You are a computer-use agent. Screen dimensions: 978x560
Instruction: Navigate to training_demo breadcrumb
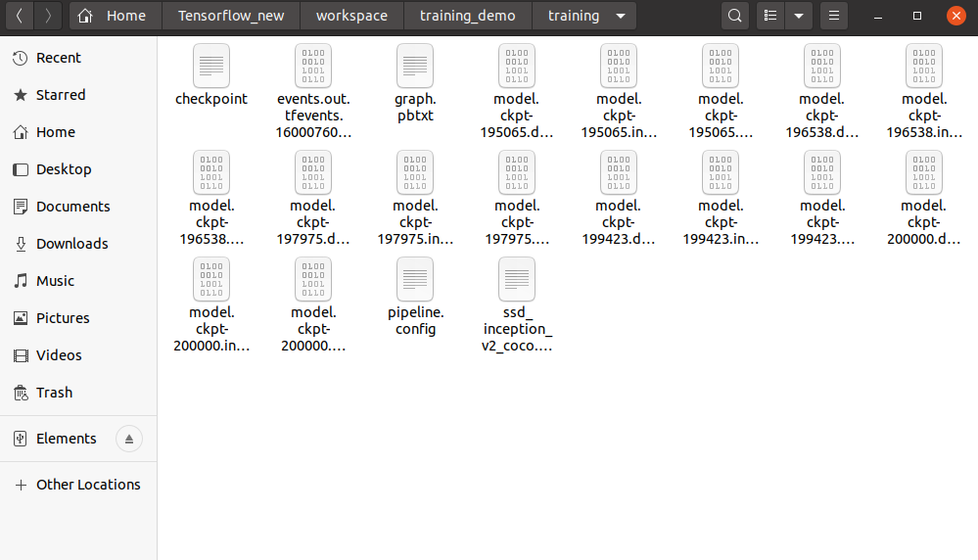[467, 16]
